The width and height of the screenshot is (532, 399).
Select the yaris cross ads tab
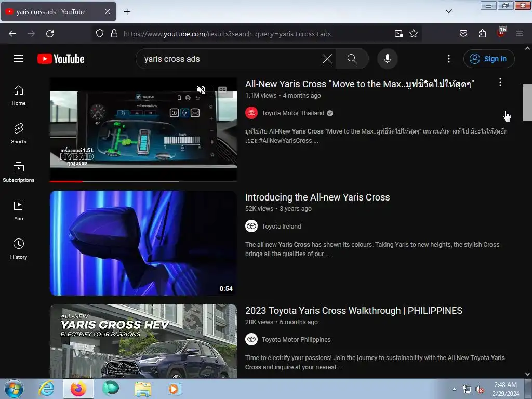click(58, 11)
